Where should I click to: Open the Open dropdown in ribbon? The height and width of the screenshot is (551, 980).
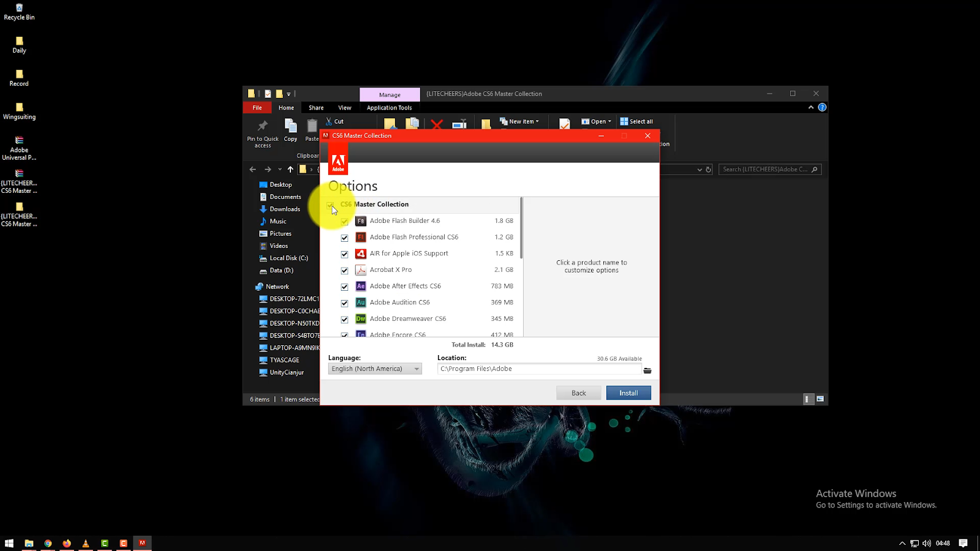(596, 121)
